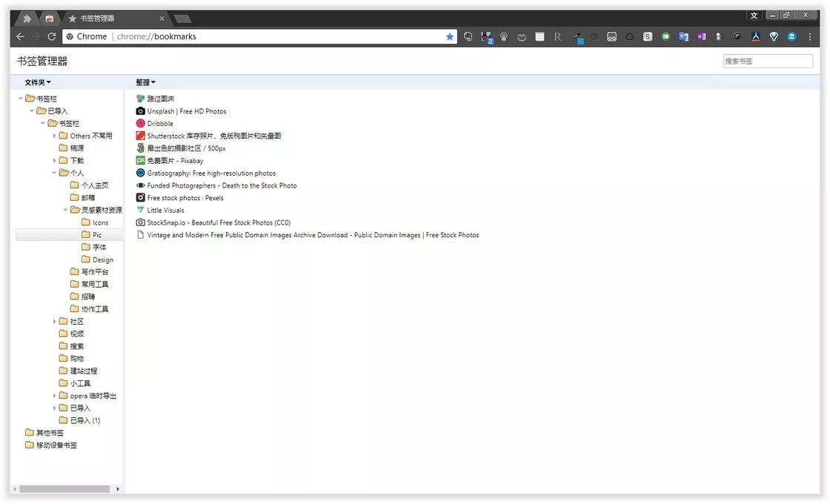
Task: Click the eye favicon for Funded Photographers
Action: pos(140,185)
